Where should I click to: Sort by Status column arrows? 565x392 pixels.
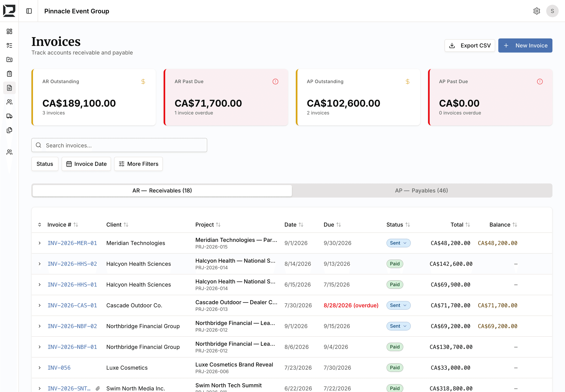[x=408, y=225]
